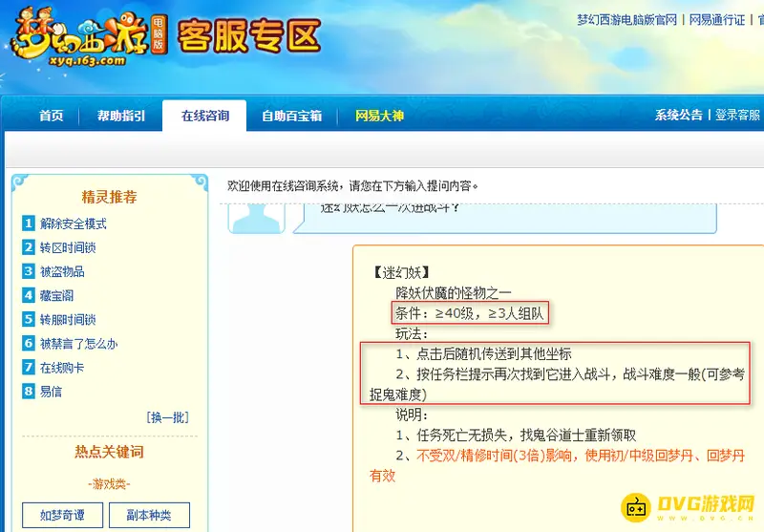Click number 3 icon beside 被盗物品

pos(29,271)
